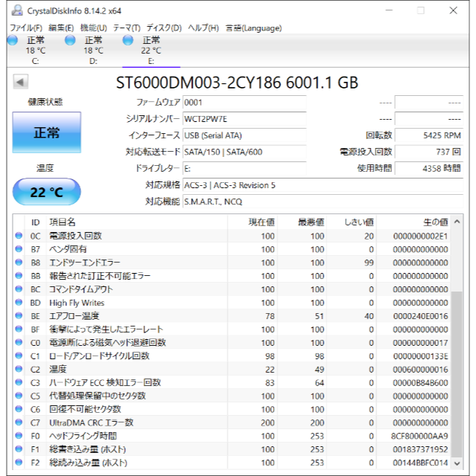
Task: Open the ディスク(D) menu
Action: (164, 28)
